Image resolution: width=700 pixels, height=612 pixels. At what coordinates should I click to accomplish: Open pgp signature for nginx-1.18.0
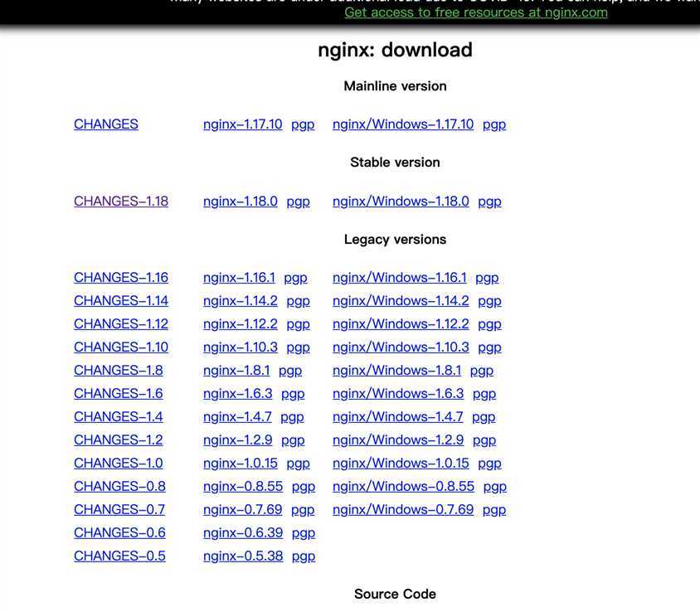[299, 202]
